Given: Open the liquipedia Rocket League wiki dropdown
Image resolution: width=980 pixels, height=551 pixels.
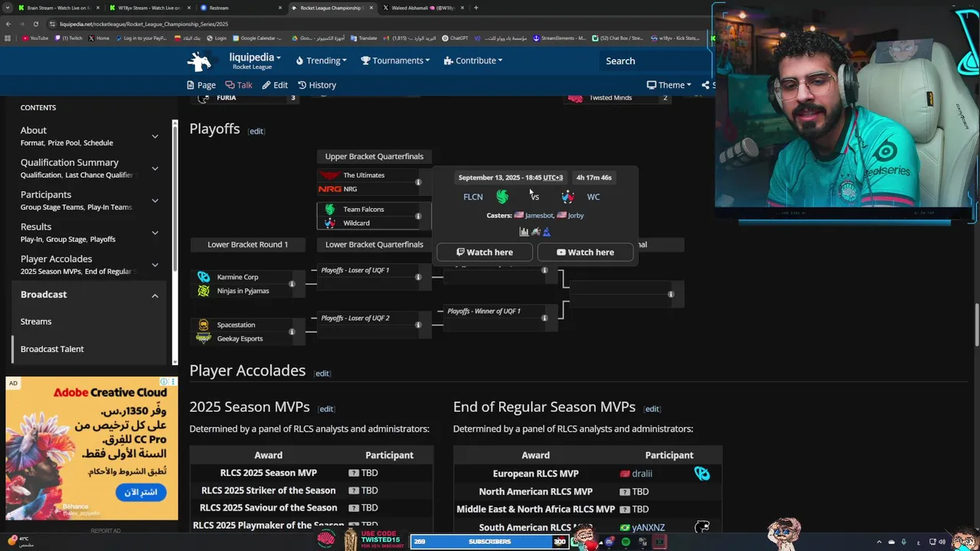Looking at the screenshot, I should click(x=255, y=60).
